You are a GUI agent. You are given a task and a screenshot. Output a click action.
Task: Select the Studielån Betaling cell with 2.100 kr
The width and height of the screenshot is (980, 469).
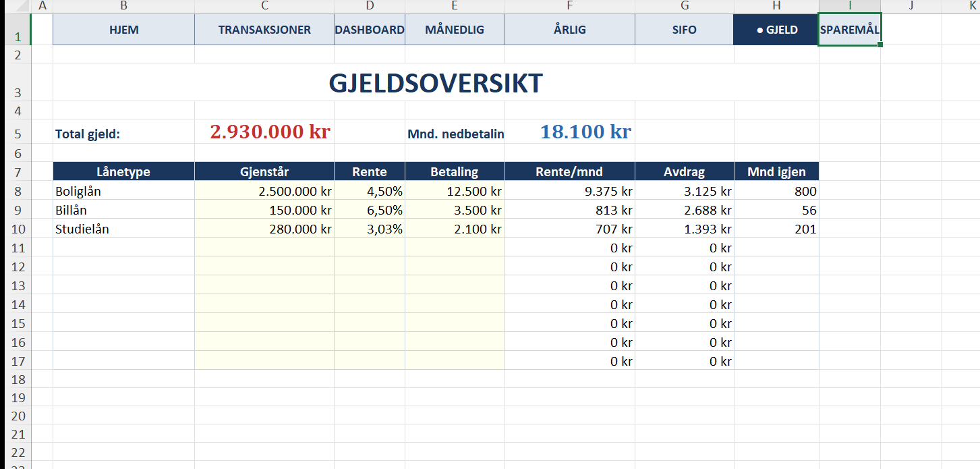tap(455, 229)
